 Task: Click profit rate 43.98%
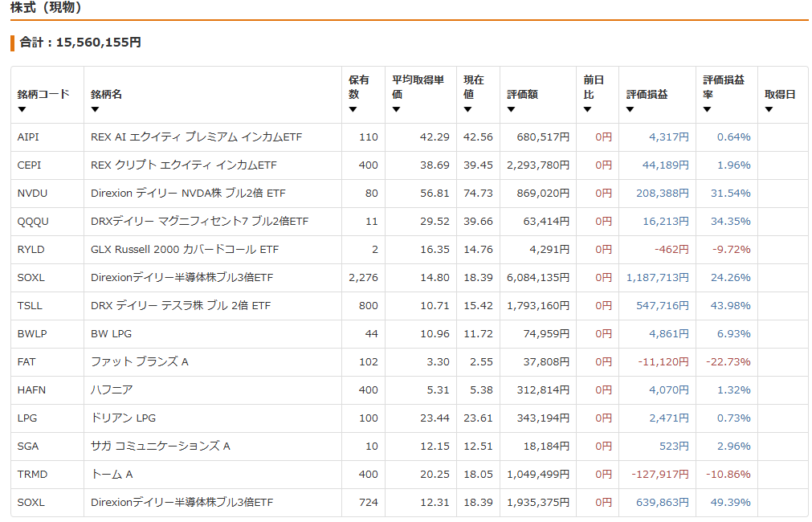(731, 305)
